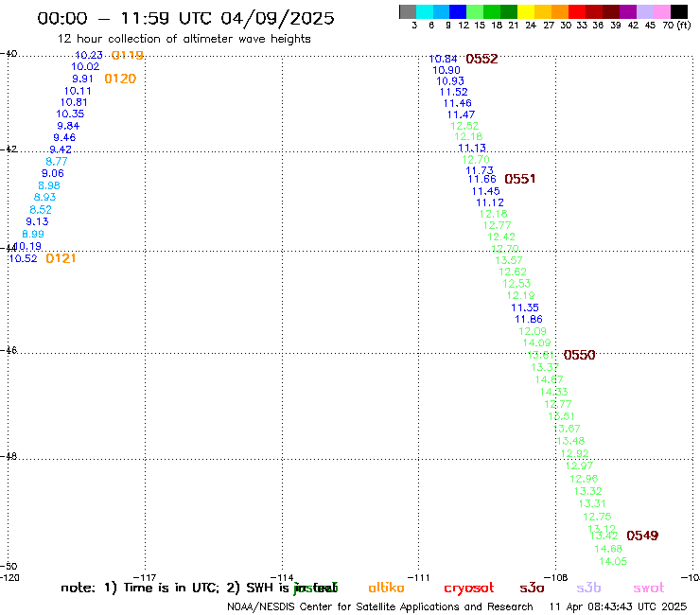This screenshot has width=700, height=615.
Task: Click the wave height value 11.66
Action: 482,179
